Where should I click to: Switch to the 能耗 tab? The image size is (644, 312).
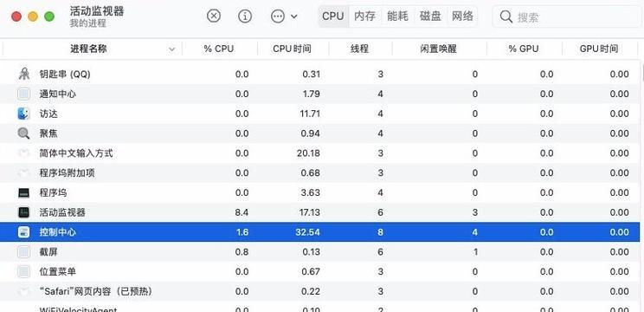click(397, 16)
